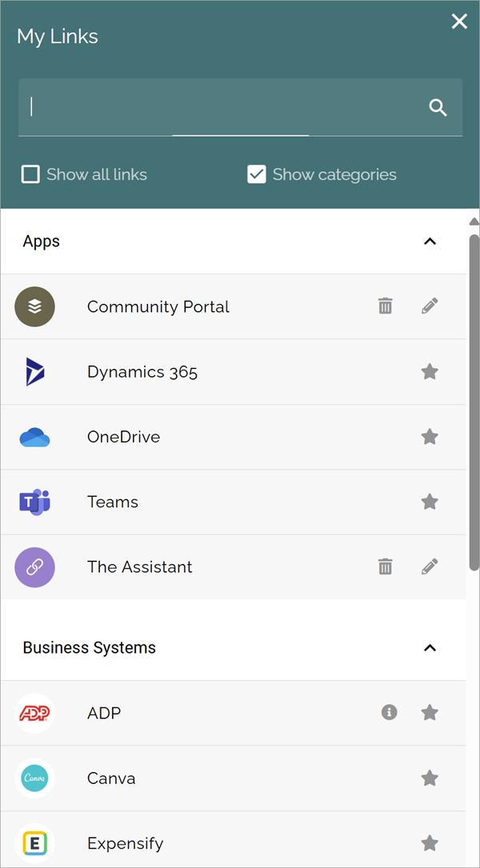Click the scrollbar up arrow
This screenshot has width=480, height=868.
(474, 222)
